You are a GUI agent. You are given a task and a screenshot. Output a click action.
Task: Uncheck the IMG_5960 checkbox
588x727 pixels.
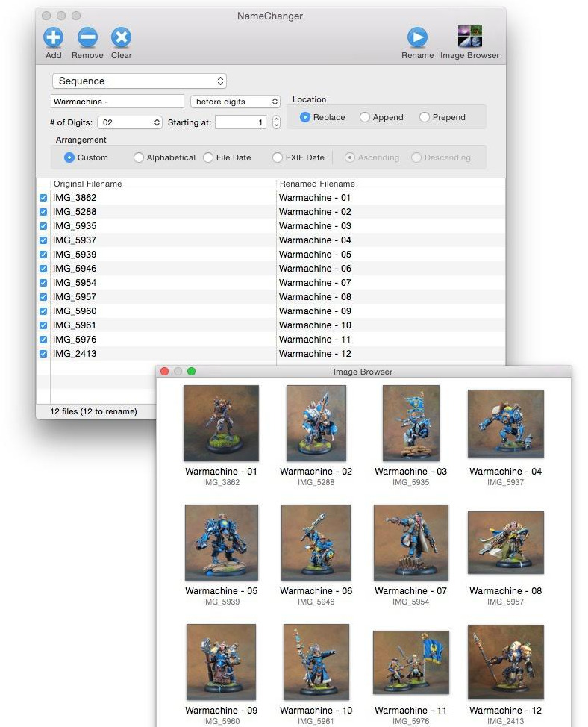pos(43,311)
